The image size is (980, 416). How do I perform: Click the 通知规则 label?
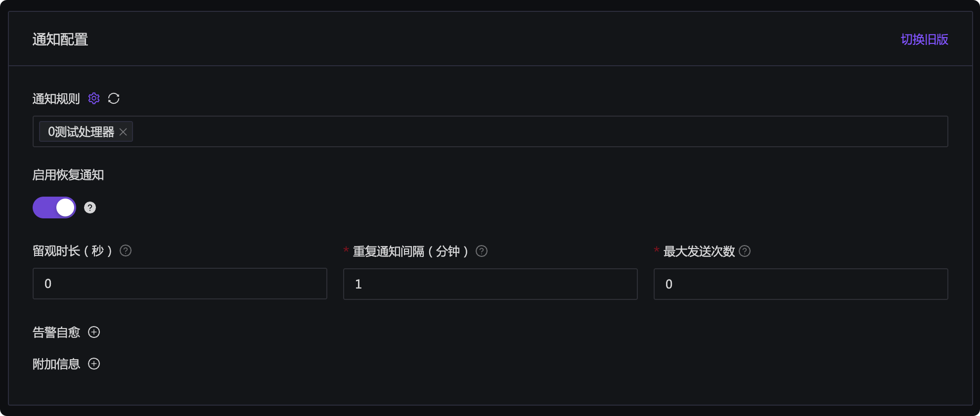[x=56, y=98]
